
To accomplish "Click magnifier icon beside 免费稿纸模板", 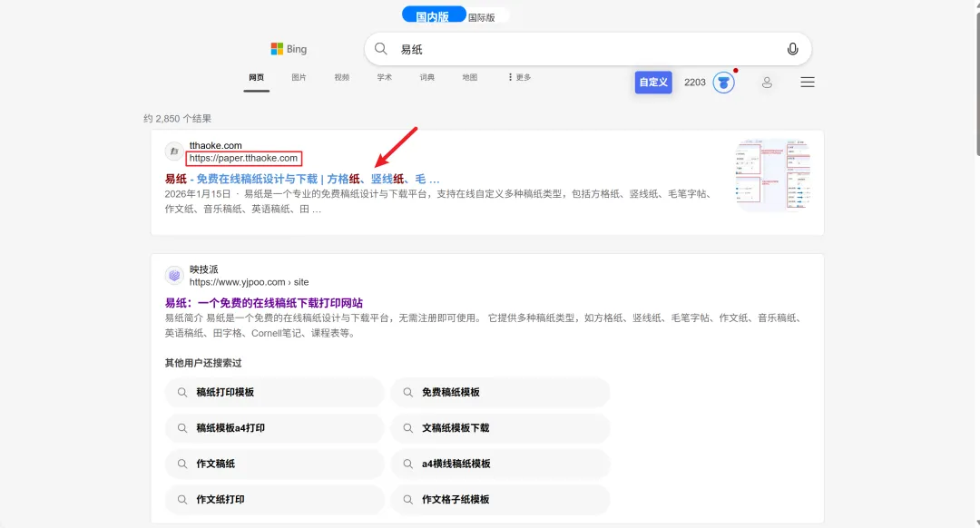I will [407, 393].
